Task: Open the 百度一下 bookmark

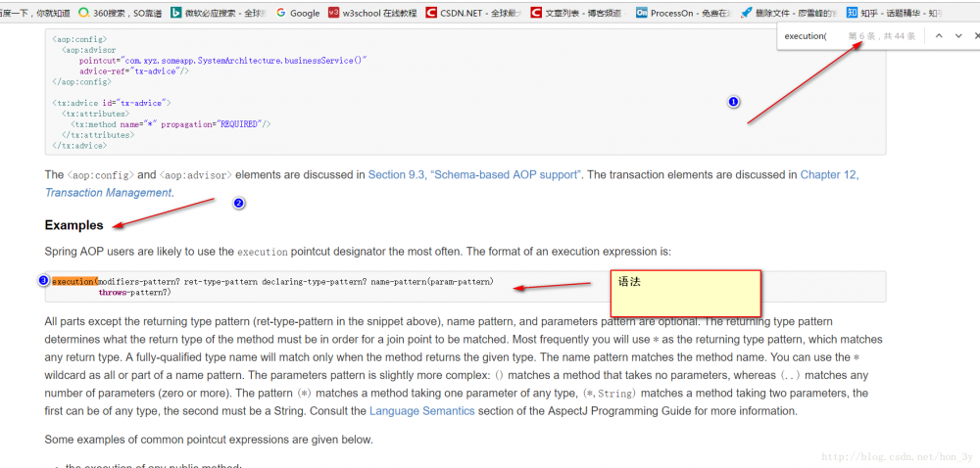Action: point(34,13)
